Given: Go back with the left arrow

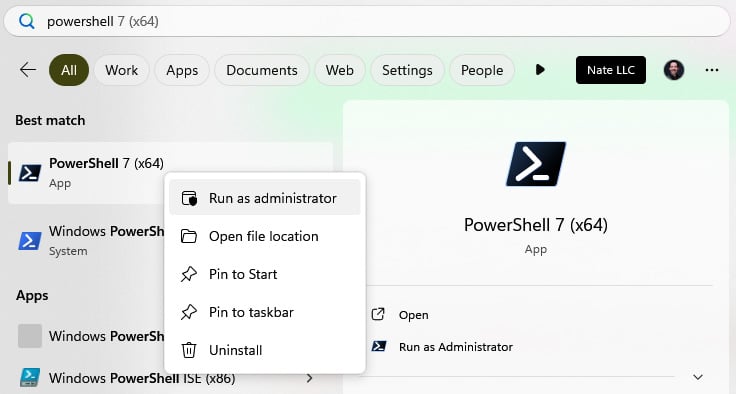Looking at the screenshot, I should coord(28,70).
